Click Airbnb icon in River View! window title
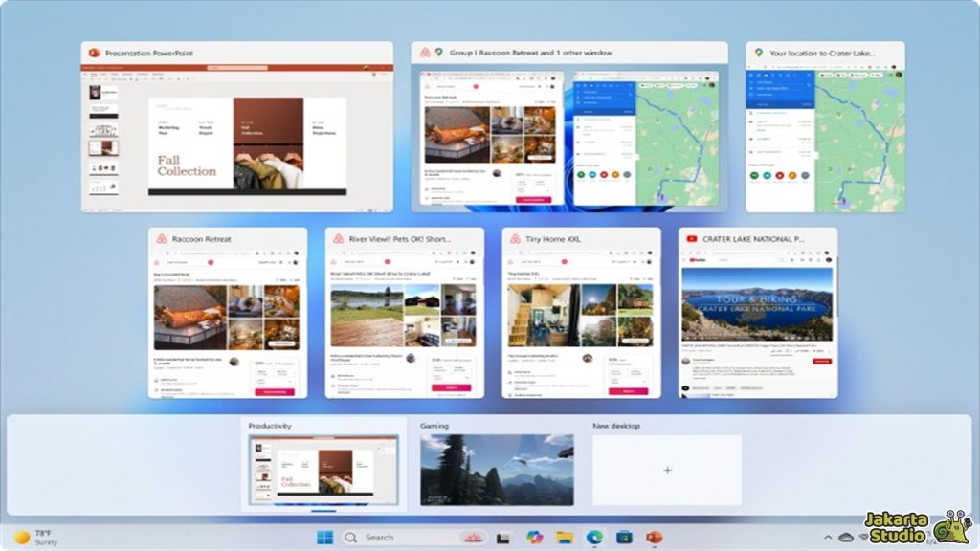Image resolution: width=980 pixels, height=551 pixels. (x=338, y=239)
